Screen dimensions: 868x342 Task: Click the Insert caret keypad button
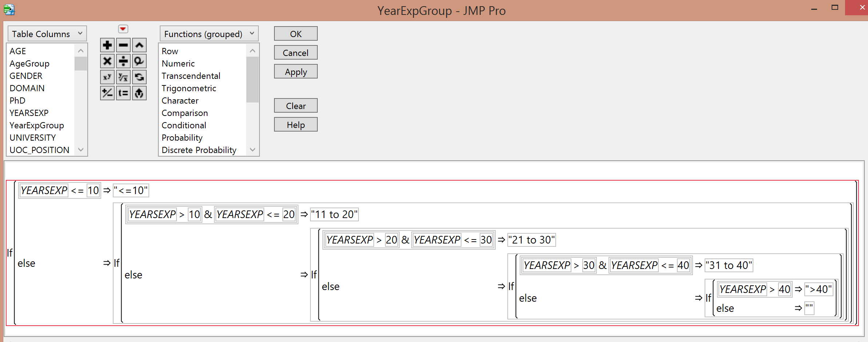[139, 45]
